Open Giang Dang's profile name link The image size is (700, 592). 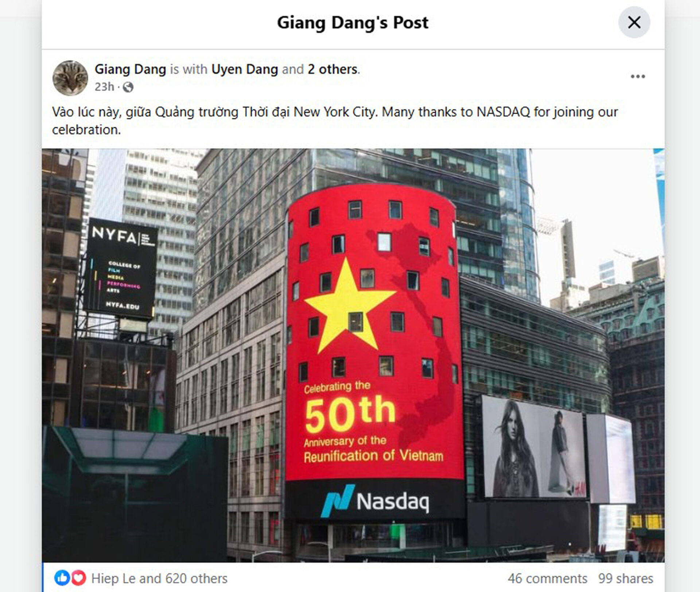click(x=130, y=69)
